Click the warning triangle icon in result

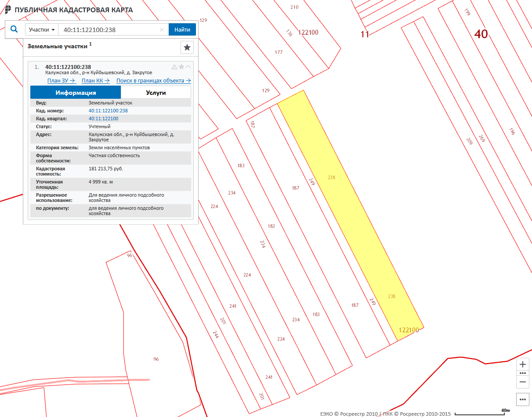click(174, 67)
